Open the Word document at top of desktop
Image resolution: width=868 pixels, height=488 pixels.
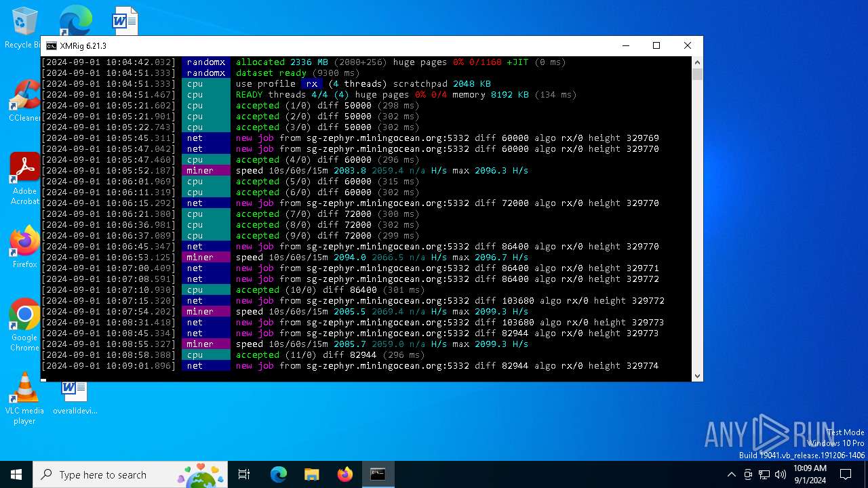pyautogui.click(x=125, y=20)
